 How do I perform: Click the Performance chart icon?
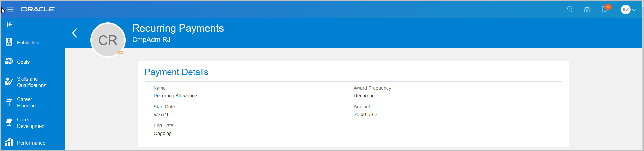pyautogui.click(x=9, y=142)
